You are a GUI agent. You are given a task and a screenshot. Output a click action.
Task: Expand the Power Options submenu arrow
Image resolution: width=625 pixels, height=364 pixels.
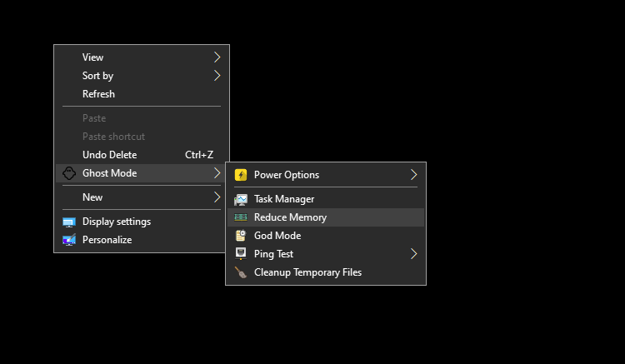coord(413,175)
